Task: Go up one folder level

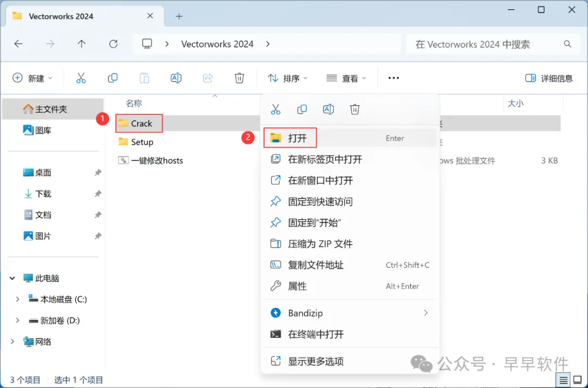Action: click(x=81, y=44)
